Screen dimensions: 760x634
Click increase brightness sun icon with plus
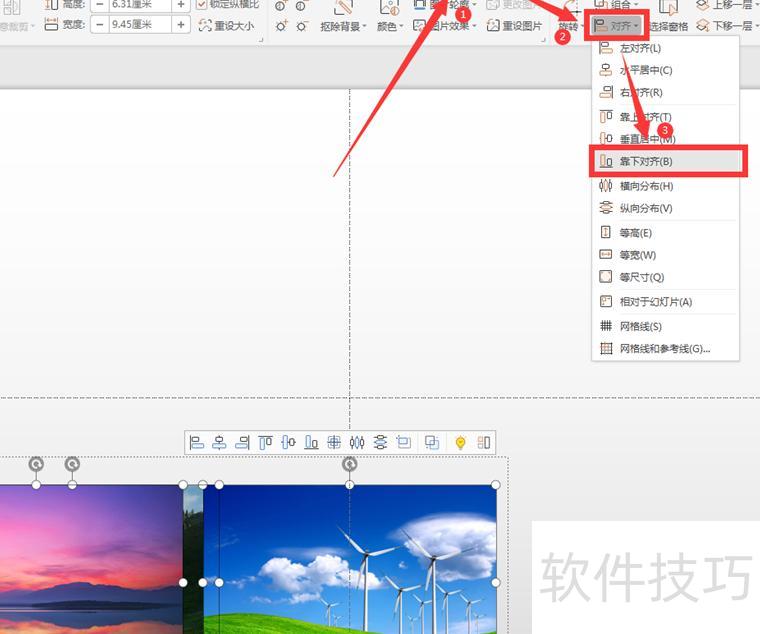(x=281, y=26)
